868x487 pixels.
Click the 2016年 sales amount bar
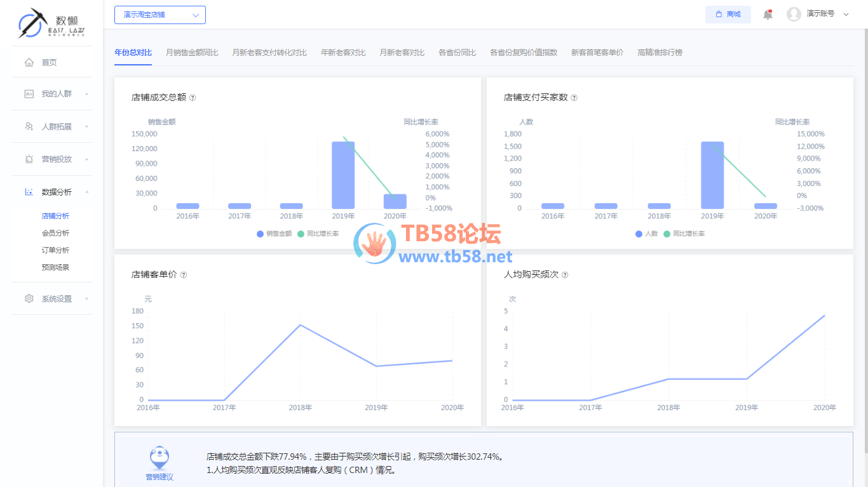point(187,206)
